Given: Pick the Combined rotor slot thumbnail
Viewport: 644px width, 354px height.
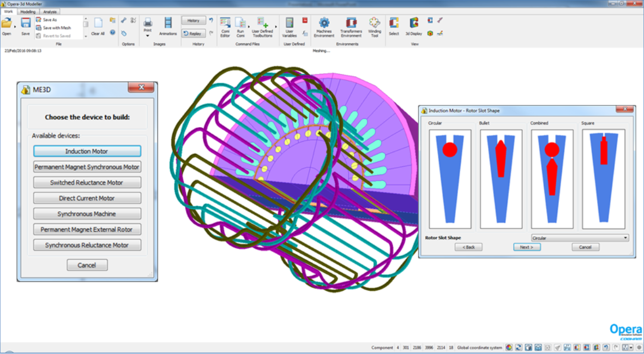Looking at the screenshot, I should tap(552, 179).
